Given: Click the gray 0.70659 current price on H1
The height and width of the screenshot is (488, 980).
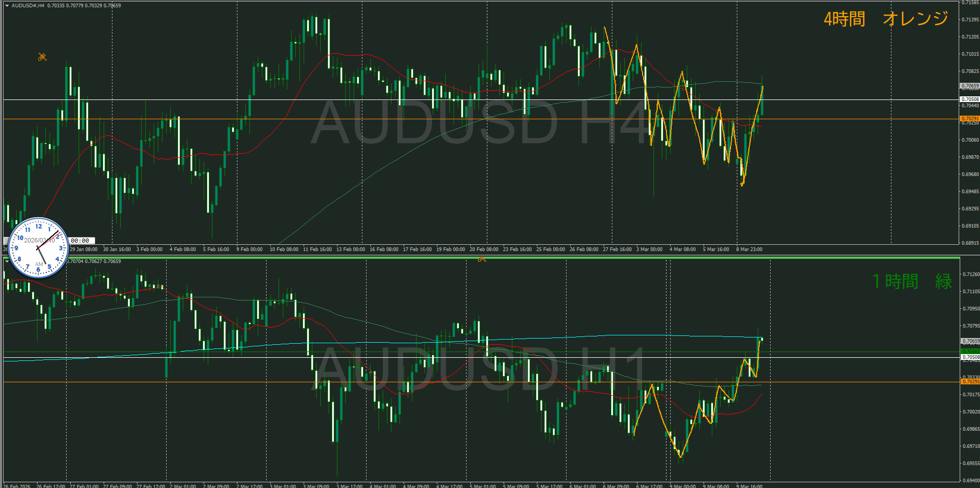Looking at the screenshot, I should (x=970, y=341).
